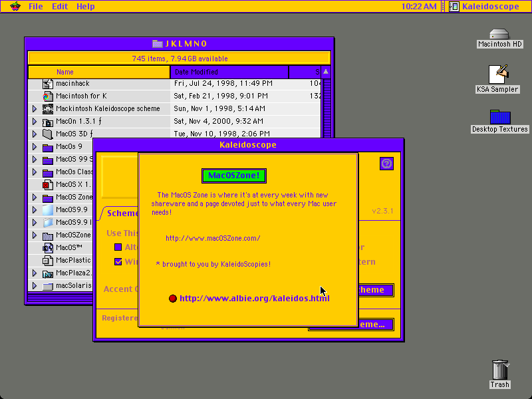Select the Macintosh HD desktop icon
Image resolution: width=532 pixels, height=399 pixels.
click(500, 39)
